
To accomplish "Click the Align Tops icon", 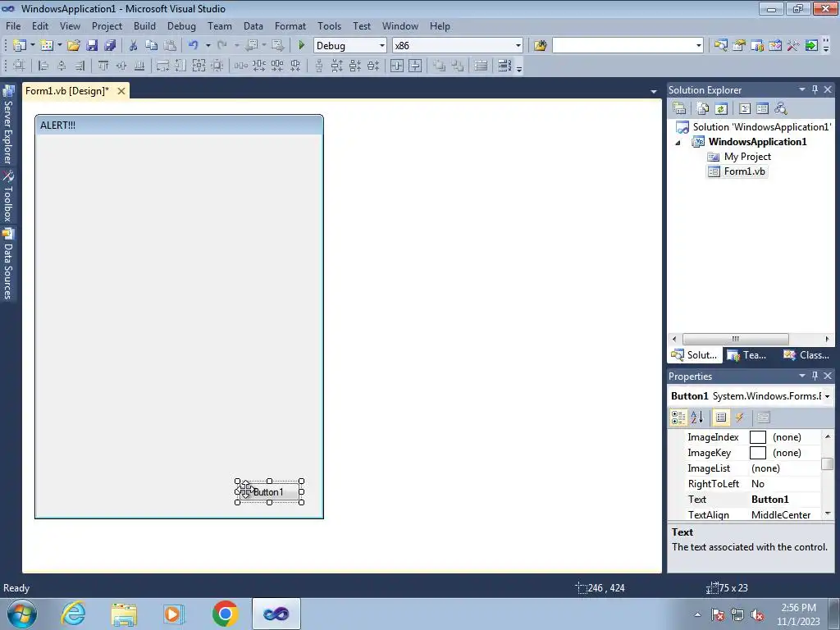I will click(x=103, y=66).
